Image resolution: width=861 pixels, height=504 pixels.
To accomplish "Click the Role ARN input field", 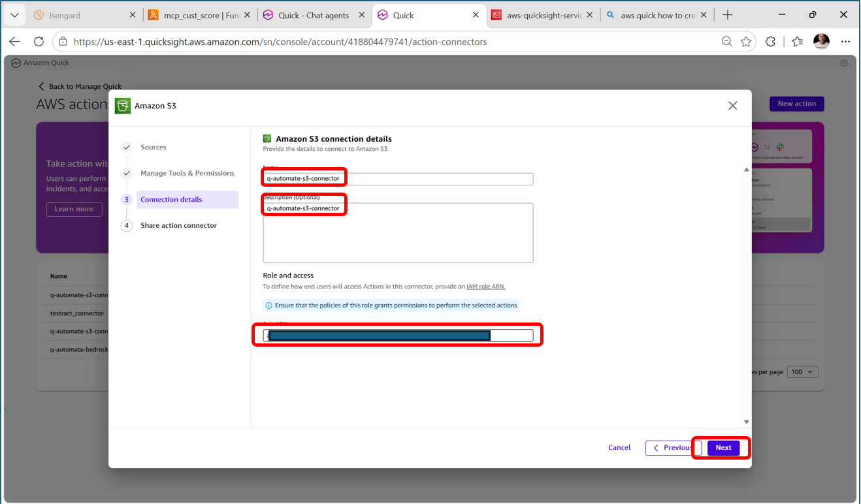I will [398, 336].
